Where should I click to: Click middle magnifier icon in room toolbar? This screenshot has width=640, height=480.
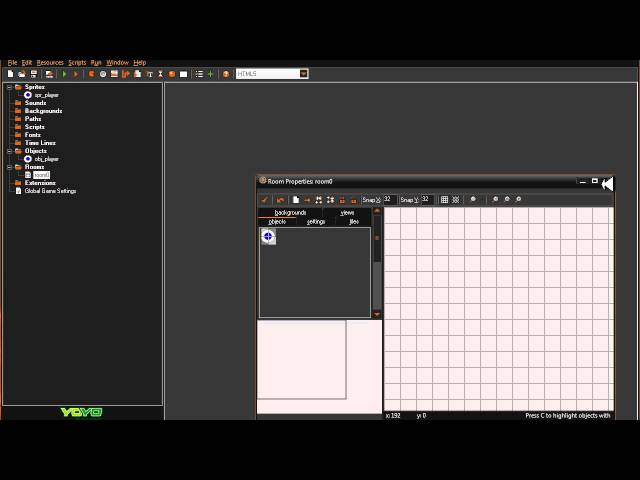507,199
